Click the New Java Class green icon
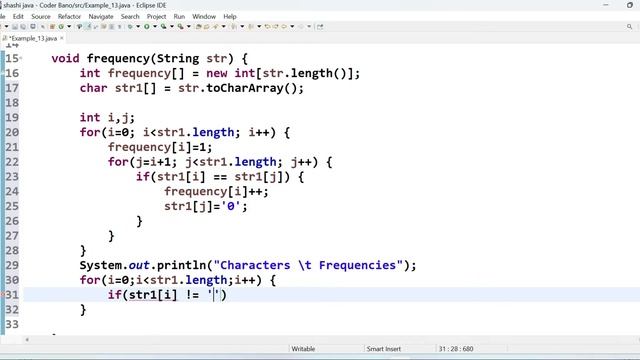This screenshot has height=360, width=640. click(61, 27)
